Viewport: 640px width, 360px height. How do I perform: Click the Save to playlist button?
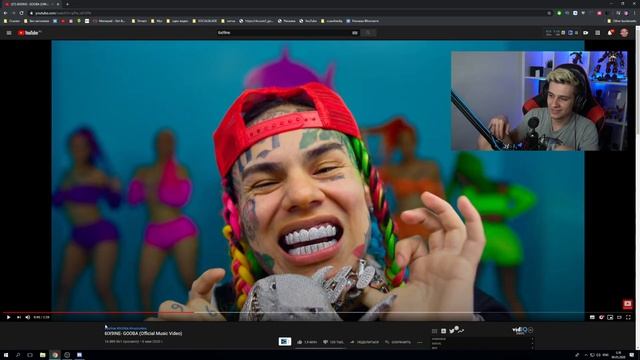[x=398, y=342]
